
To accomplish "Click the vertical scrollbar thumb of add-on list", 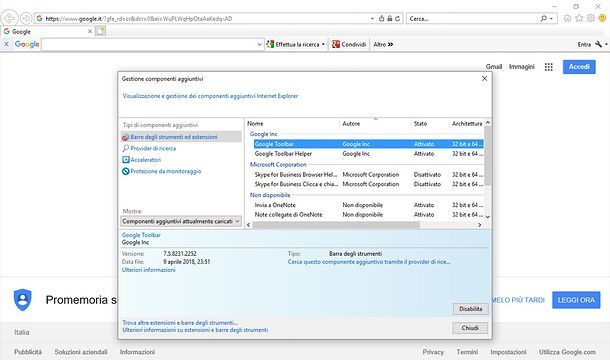I will click(487, 156).
